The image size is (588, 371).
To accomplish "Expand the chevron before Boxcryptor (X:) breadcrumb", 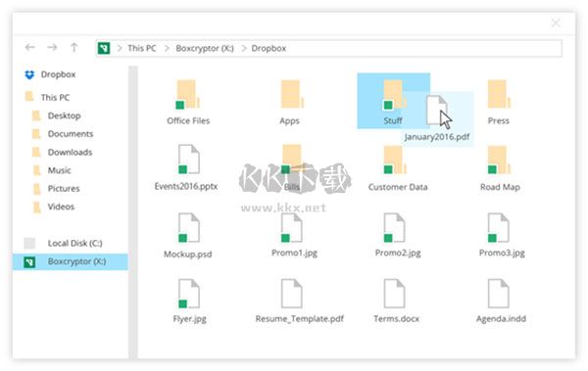I will coord(167,48).
